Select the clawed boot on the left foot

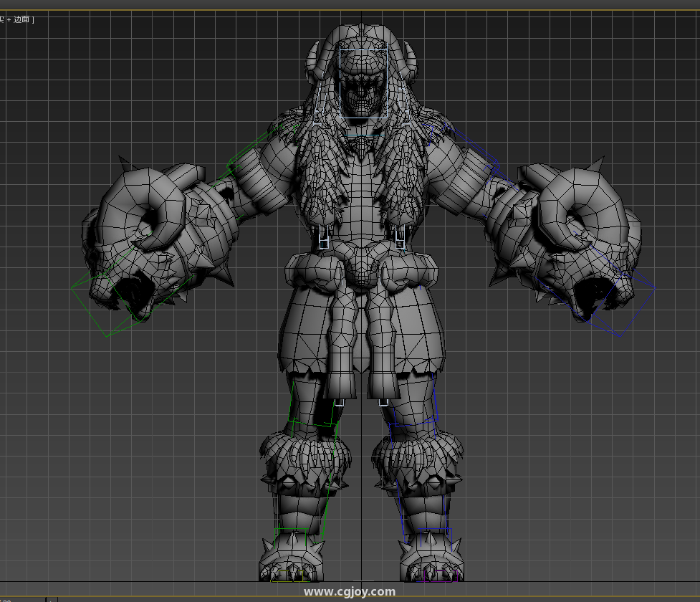pos(290,560)
